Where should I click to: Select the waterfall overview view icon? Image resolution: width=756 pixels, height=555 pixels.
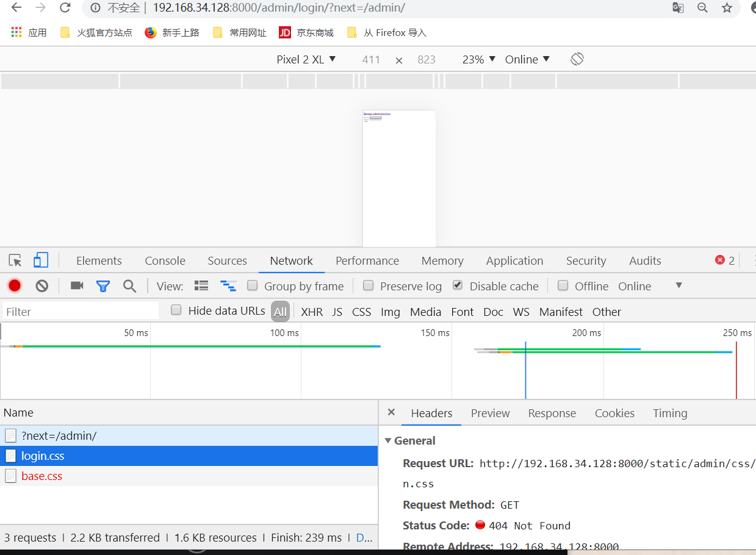point(228,285)
